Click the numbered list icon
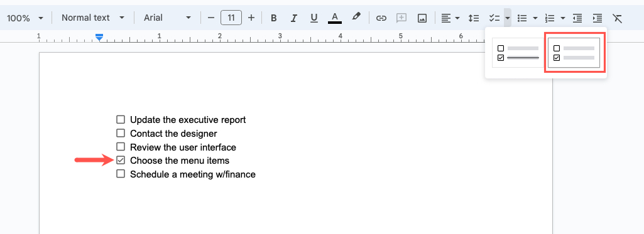 click(550, 18)
